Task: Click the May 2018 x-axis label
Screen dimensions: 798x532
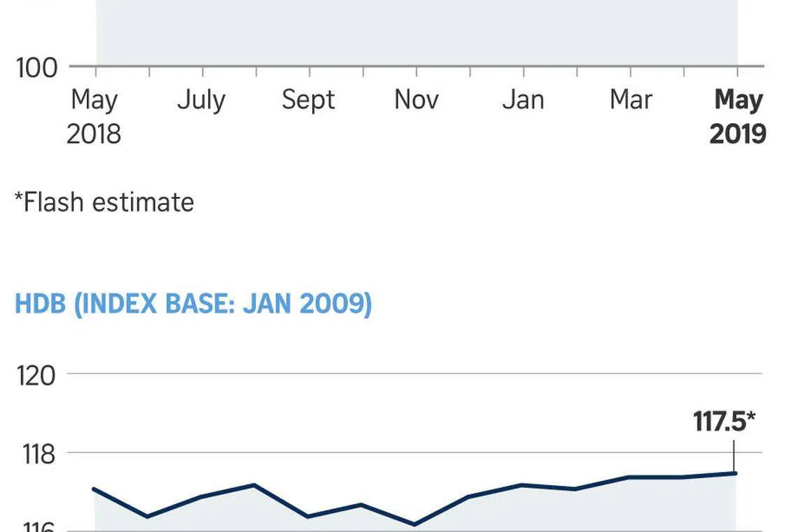Action: [x=94, y=116]
